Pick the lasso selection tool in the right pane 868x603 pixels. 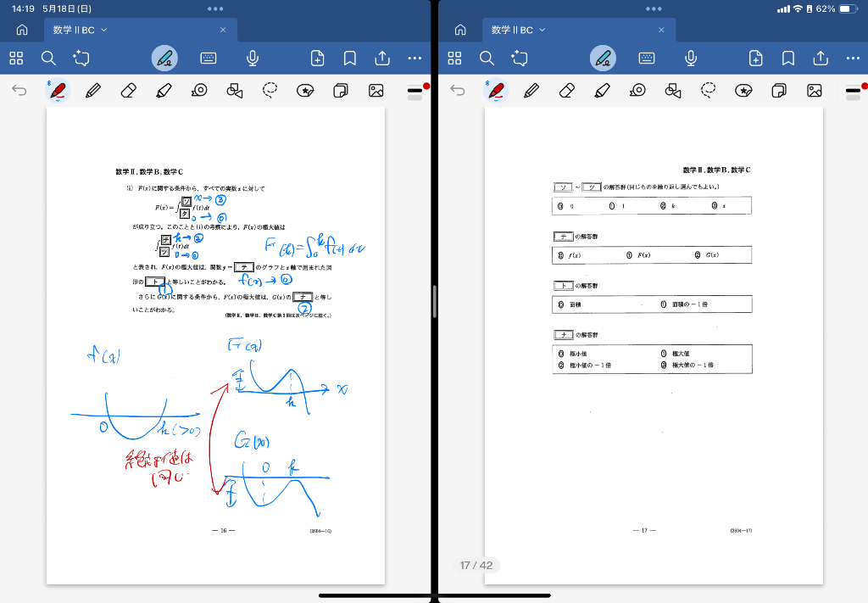pos(709,90)
